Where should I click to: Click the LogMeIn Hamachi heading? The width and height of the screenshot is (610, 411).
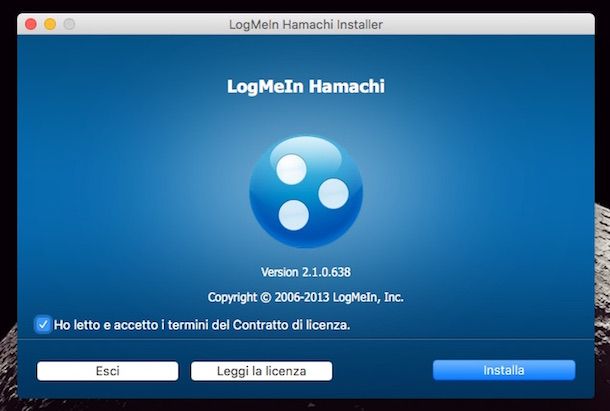click(x=306, y=86)
